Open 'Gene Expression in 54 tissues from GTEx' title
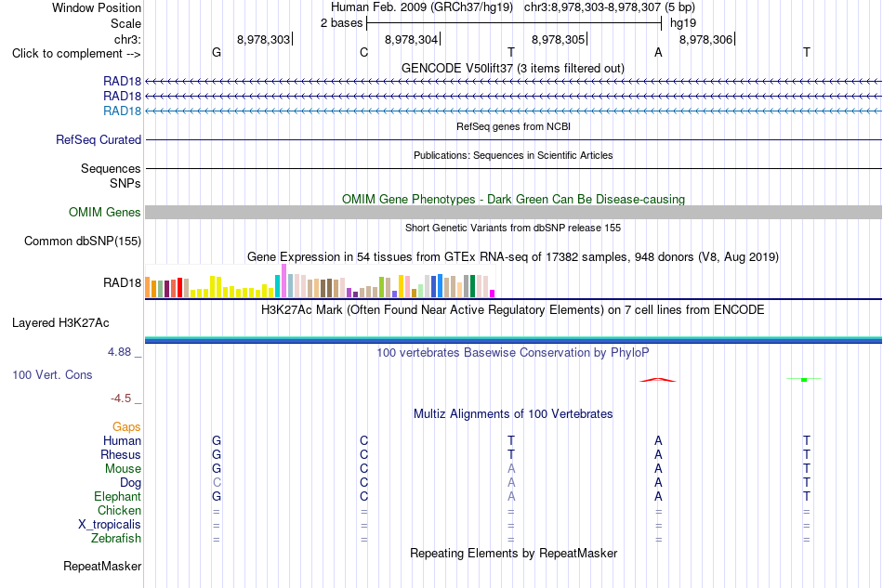 (x=513, y=257)
